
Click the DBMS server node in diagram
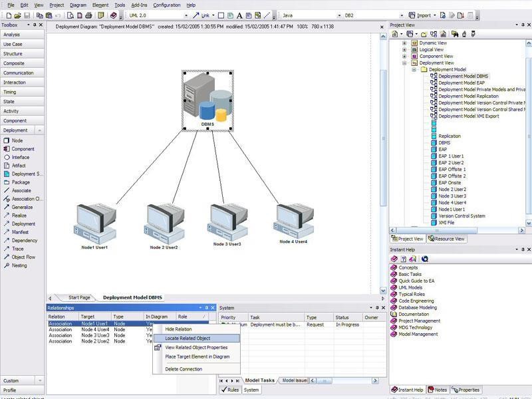pyautogui.click(x=207, y=98)
